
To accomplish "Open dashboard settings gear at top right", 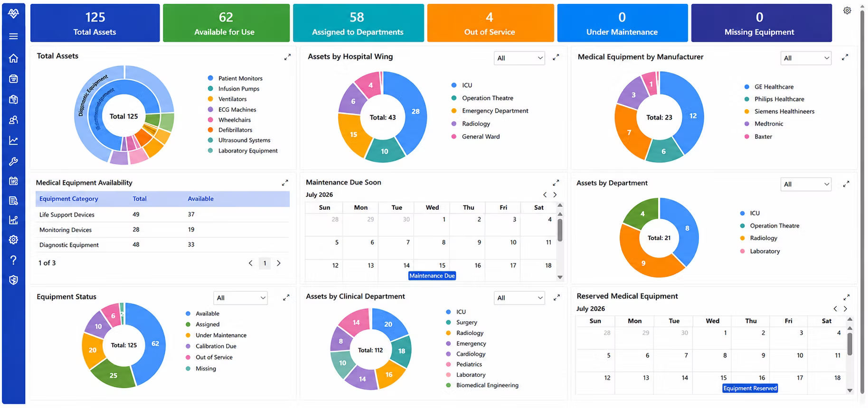I will 847,10.
